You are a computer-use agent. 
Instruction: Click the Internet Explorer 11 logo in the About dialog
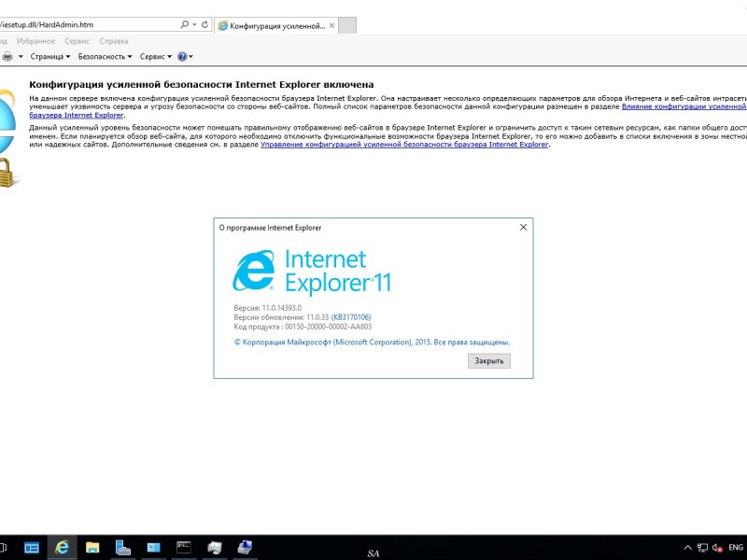pos(312,271)
